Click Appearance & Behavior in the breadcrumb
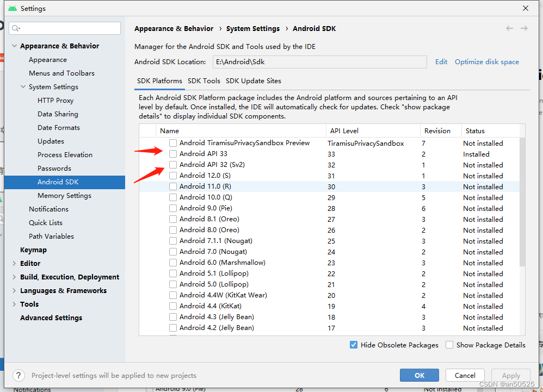The height and width of the screenshot is (392, 543). tap(174, 28)
